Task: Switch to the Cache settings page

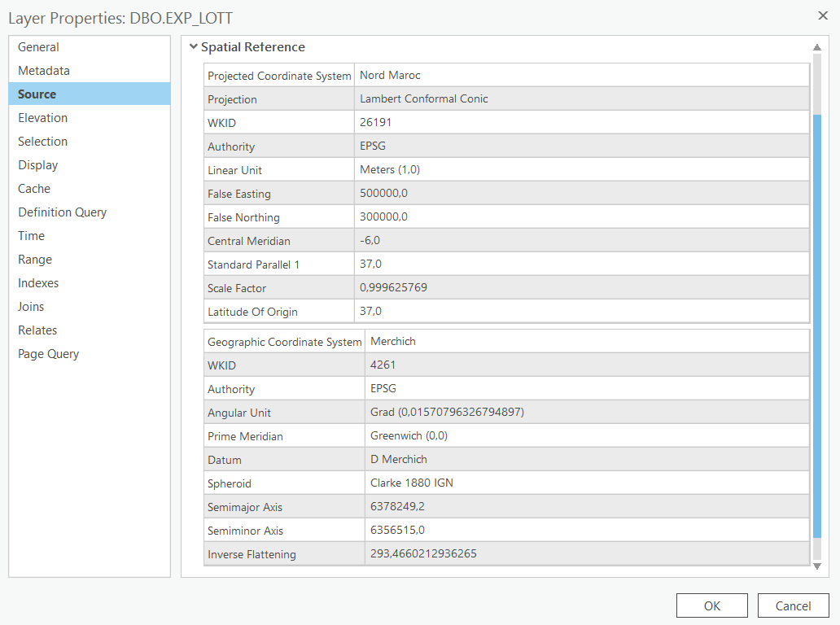Action: pos(33,188)
